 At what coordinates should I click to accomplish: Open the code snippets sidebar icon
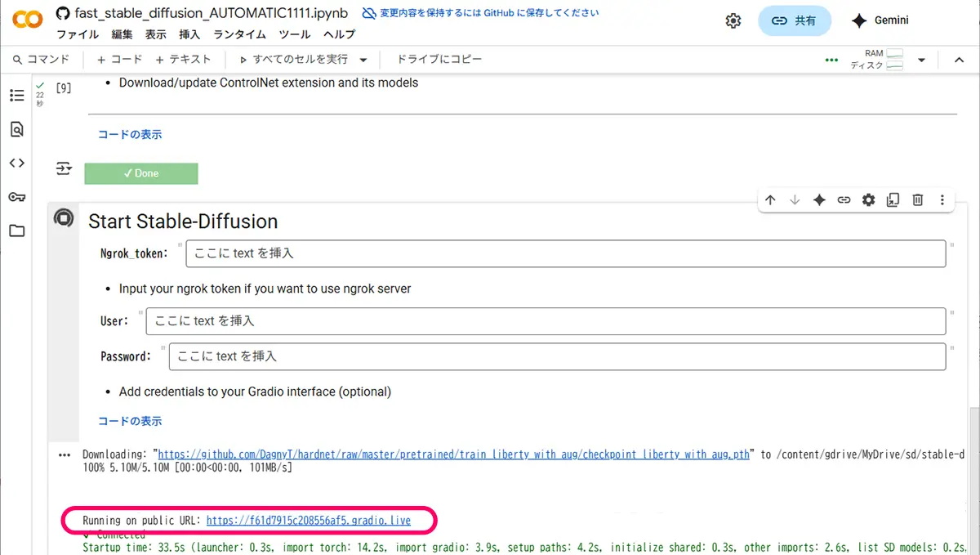[17, 163]
